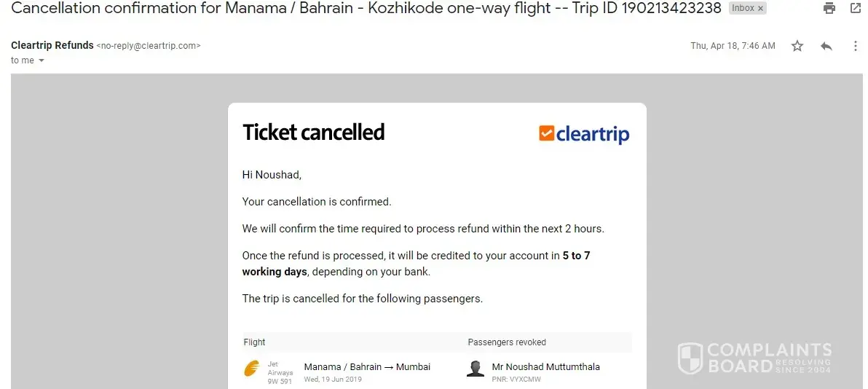Click the no-reply@cleartrip.com sender address
The width and height of the screenshot is (868, 389).
[149, 46]
